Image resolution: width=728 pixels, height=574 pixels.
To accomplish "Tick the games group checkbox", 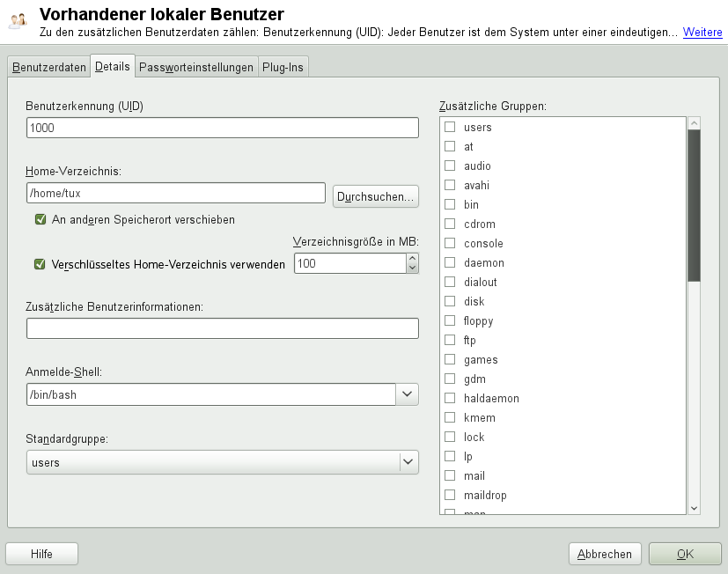I will click(x=450, y=359).
